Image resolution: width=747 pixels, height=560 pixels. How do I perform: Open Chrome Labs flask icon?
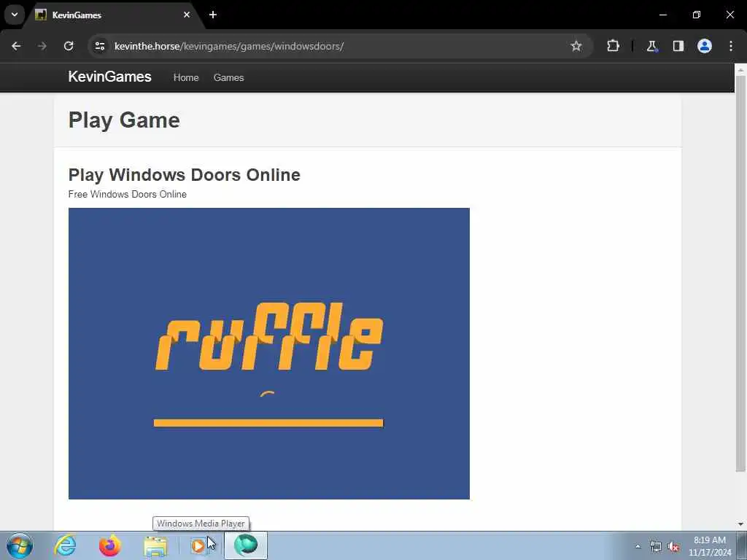(651, 46)
